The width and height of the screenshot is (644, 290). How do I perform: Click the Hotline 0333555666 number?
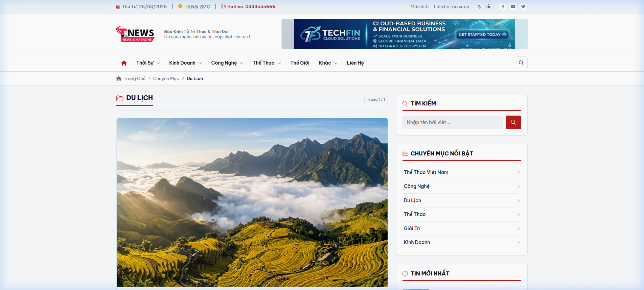pos(248,7)
